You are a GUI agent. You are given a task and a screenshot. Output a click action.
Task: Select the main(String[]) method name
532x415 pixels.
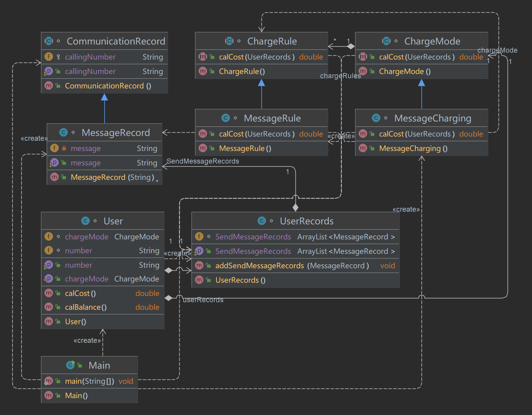[x=90, y=381]
